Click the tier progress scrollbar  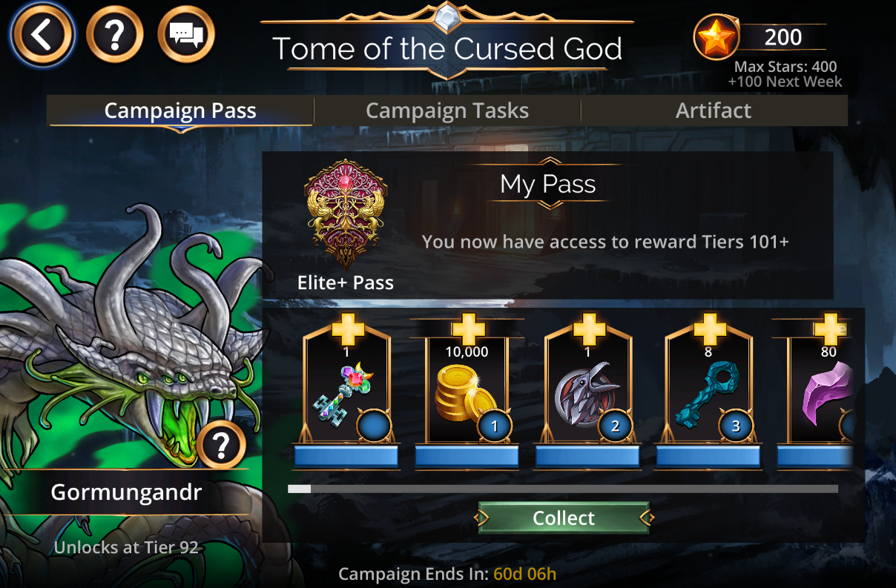point(563,489)
